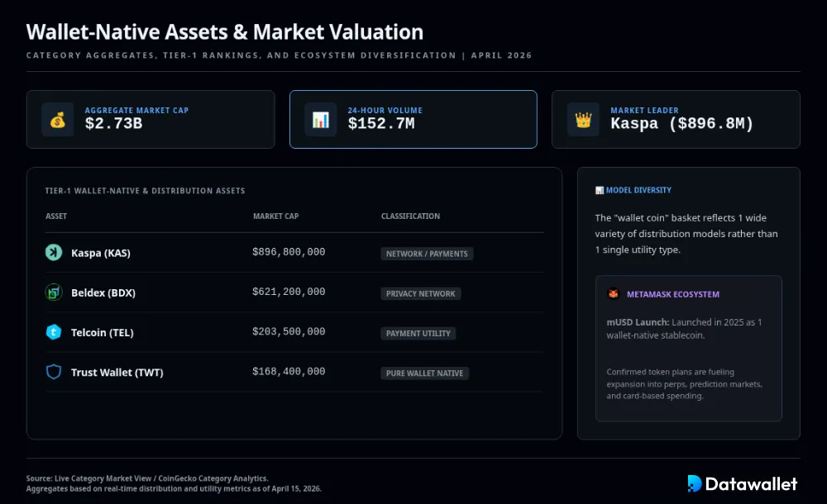Sort the MARKET CAP column header
Image resolution: width=827 pixels, height=504 pixels.
pyautogui.click(x=275, y=216)
